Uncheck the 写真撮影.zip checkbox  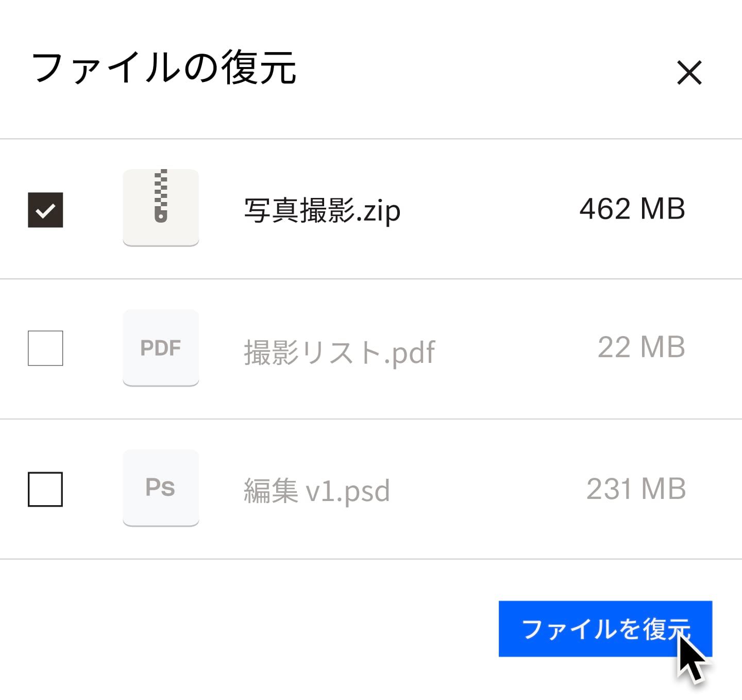coord(45,209)
